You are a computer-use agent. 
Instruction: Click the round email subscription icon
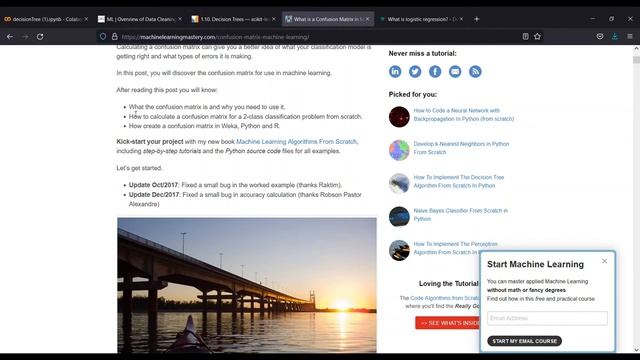(455, 71)
